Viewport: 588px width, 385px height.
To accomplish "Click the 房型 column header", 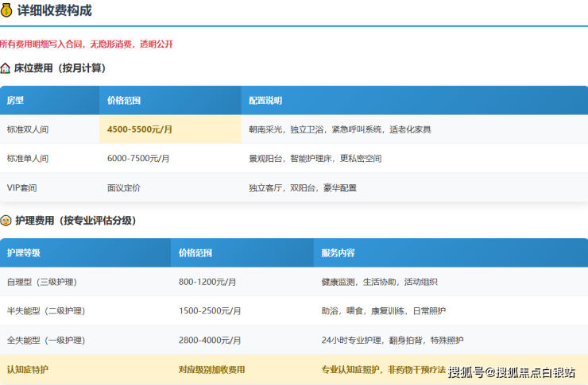I will coord(16,101).
